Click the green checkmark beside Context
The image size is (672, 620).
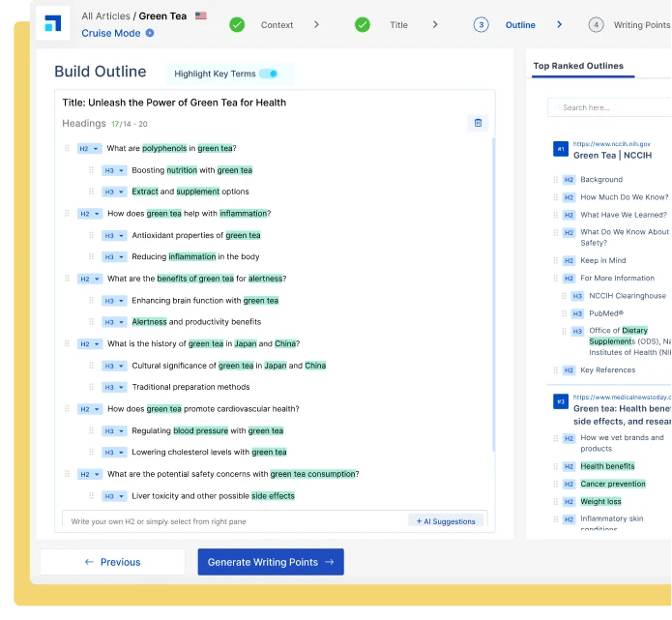tap(237, 25)
